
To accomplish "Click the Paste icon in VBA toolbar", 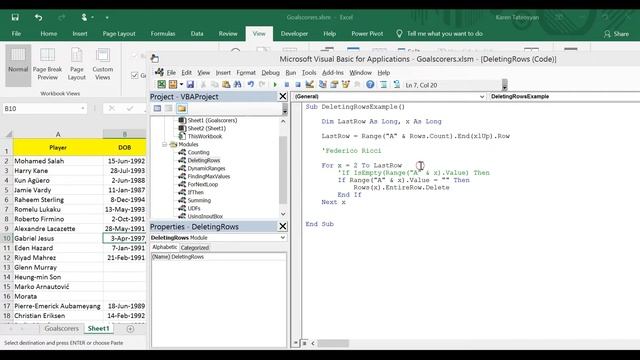I will pyautogui.click(x=226, y=84).
